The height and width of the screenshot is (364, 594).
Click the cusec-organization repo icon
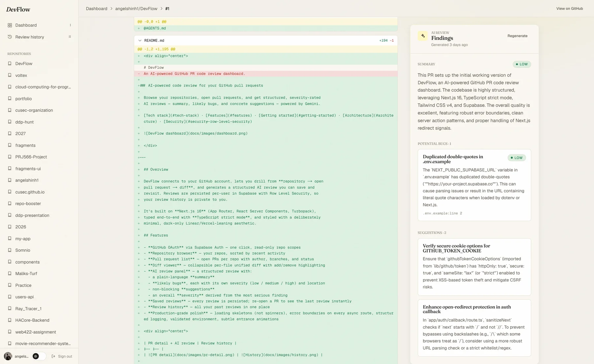(x=10, y=110)
